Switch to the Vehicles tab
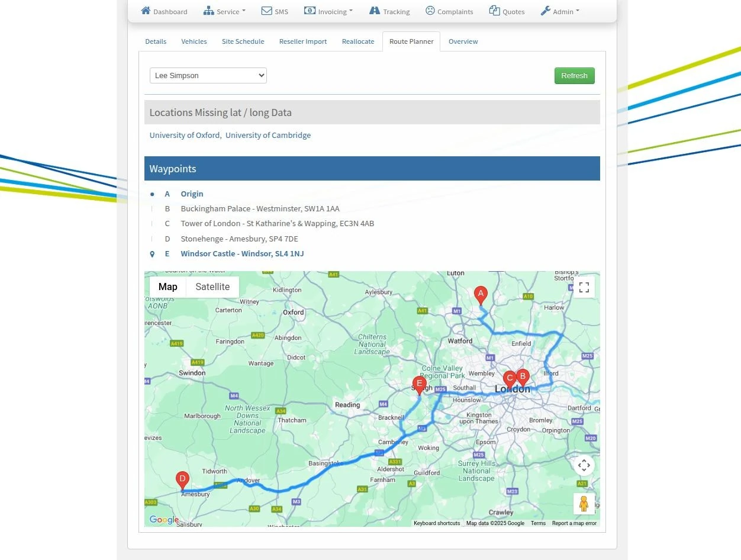741x560 pixels. (x=194, y=41)
